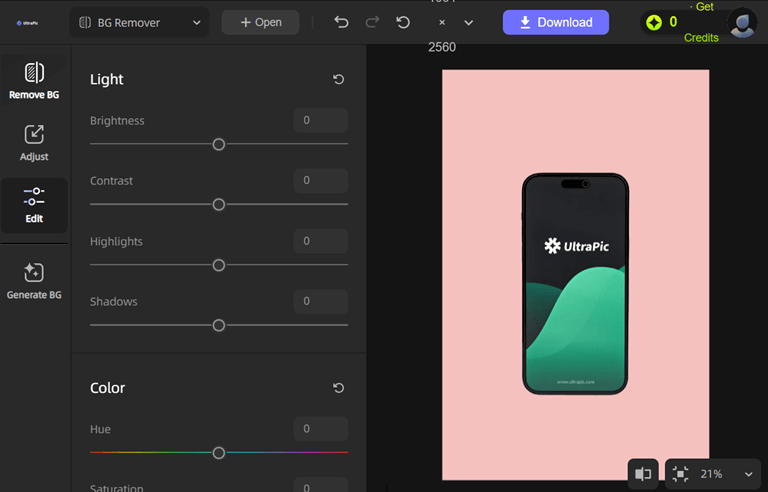Click the Brightness slider handle
The image size is (768, 492).
(218, 144)
